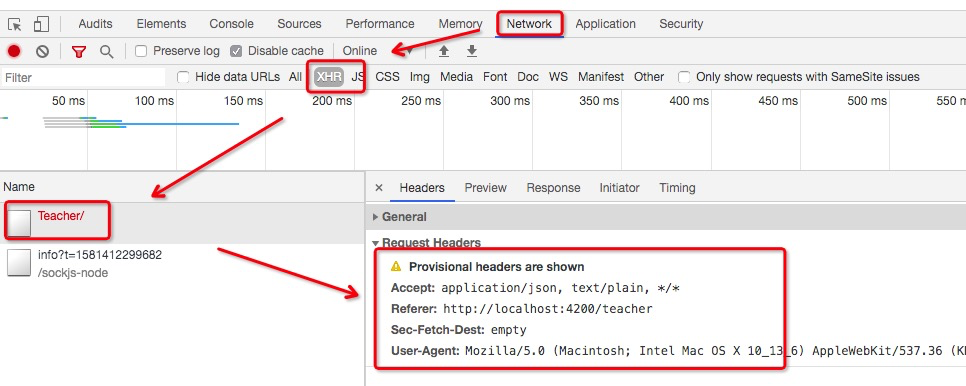This screenshot has height=386, width=966.
Task: Enable the Preserve log checkbox
Action: point(141,51)
